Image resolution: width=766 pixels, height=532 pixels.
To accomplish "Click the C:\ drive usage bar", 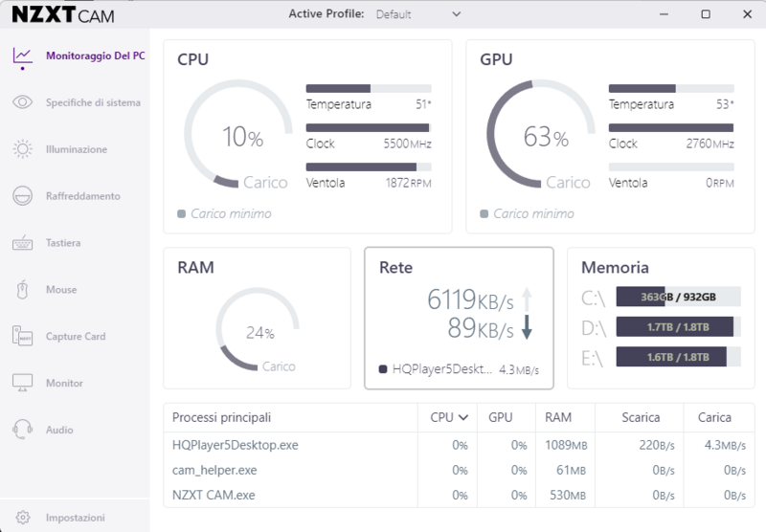I will 678,297.
